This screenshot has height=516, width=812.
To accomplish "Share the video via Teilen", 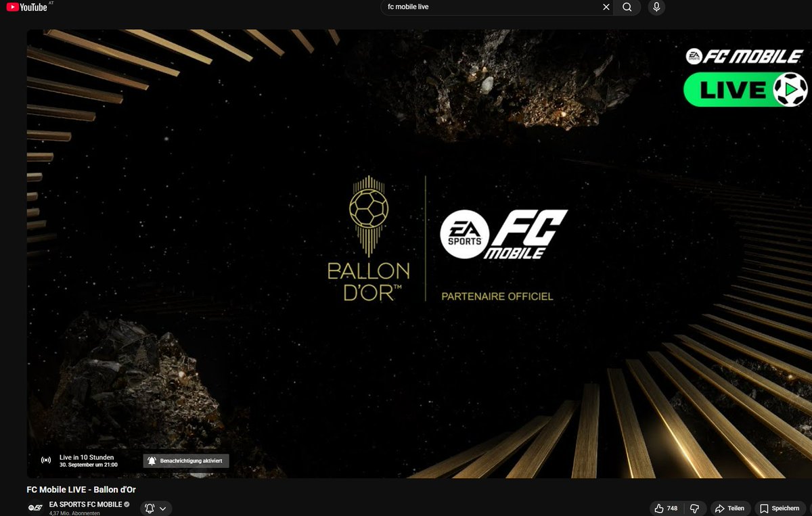I will (x=729, y=509).
